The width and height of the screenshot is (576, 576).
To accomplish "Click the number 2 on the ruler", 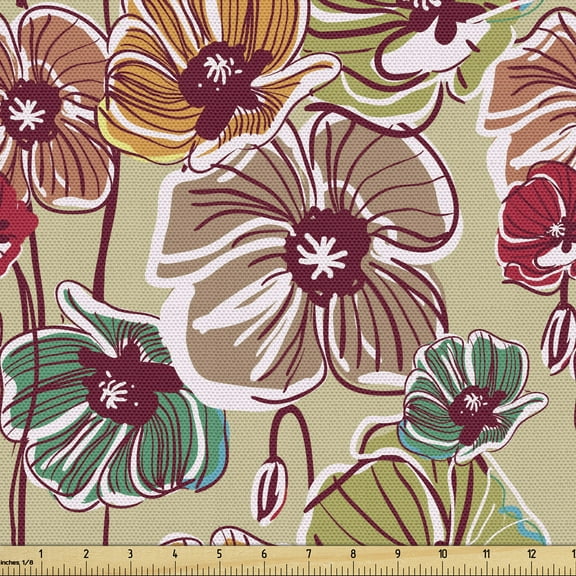I will tap(86, 554).
